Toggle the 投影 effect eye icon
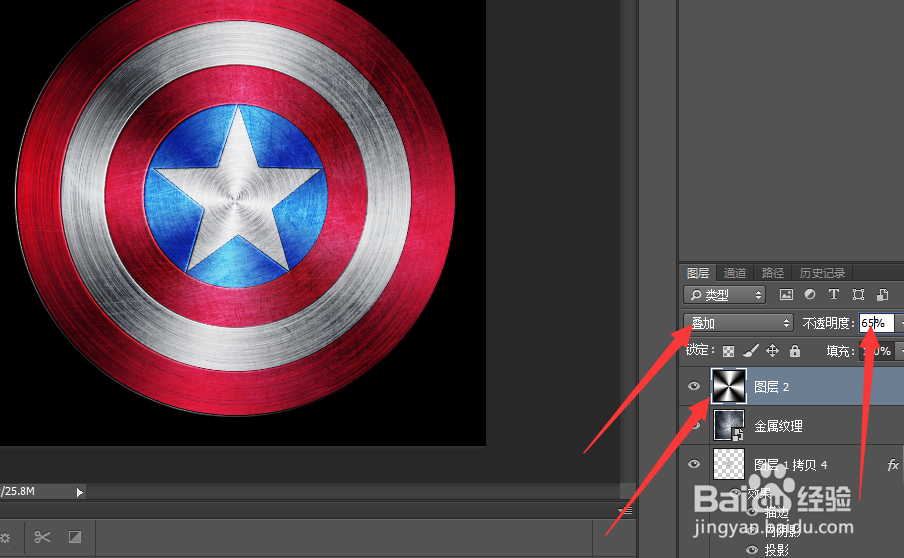The height and width of the screenshot is (558, 904). (752, 549)
